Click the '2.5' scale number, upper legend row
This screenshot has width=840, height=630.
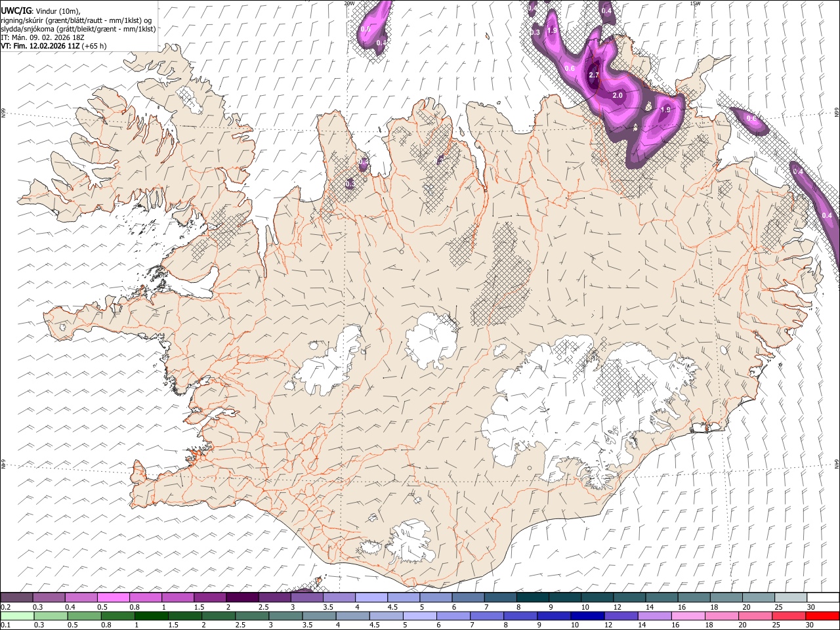263,607
